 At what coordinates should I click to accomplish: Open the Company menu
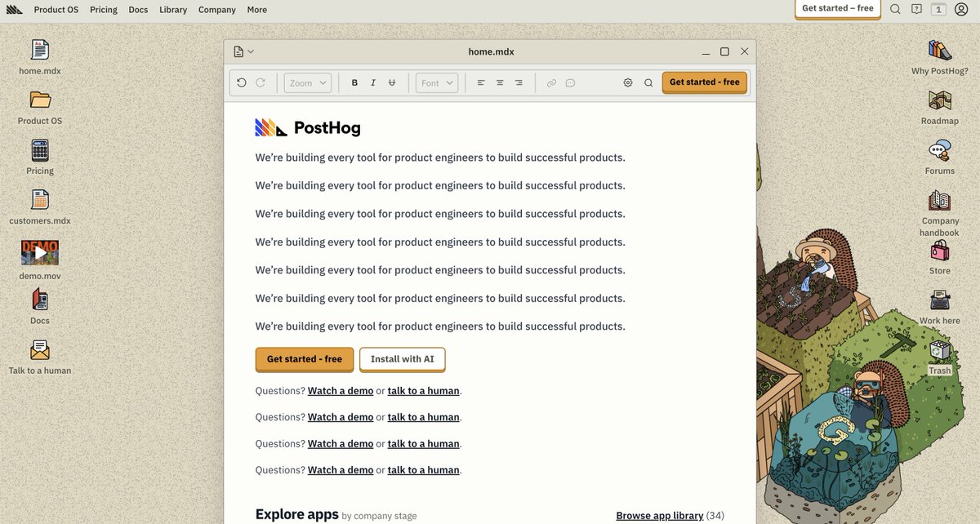(217, 10)
